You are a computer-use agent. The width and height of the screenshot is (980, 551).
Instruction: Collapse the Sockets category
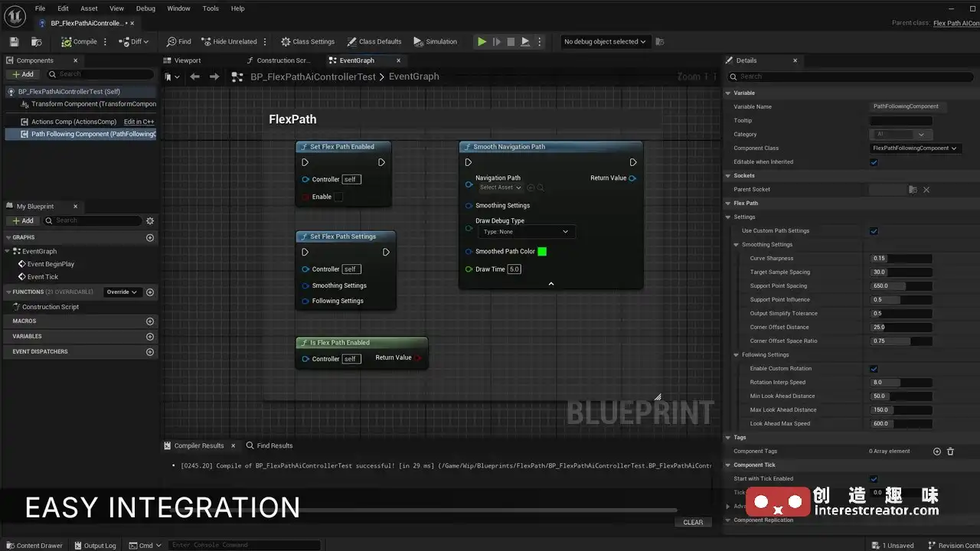728,176
